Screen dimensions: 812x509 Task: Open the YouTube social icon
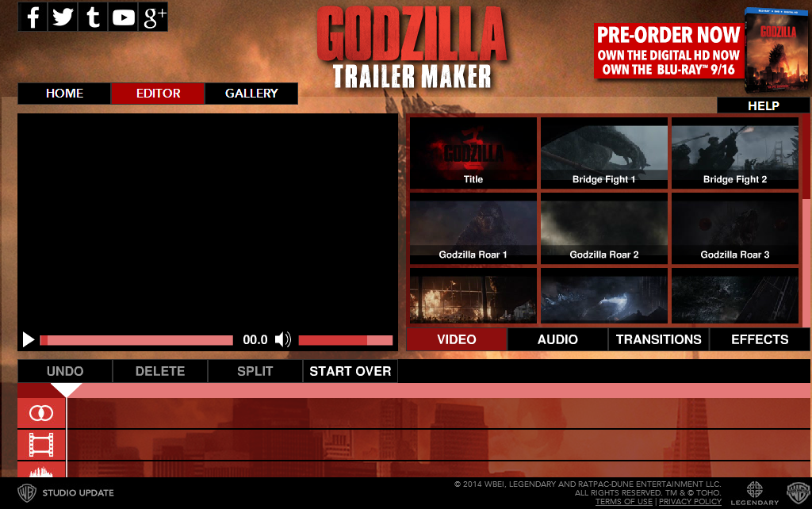point(123,17)
